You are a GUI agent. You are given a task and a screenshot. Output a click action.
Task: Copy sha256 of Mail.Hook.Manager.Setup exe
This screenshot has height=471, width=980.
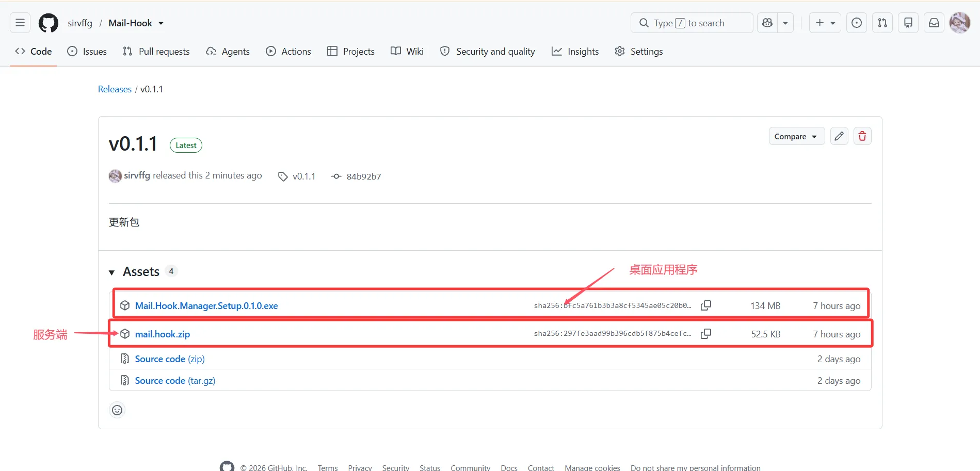tap(706, 305)
